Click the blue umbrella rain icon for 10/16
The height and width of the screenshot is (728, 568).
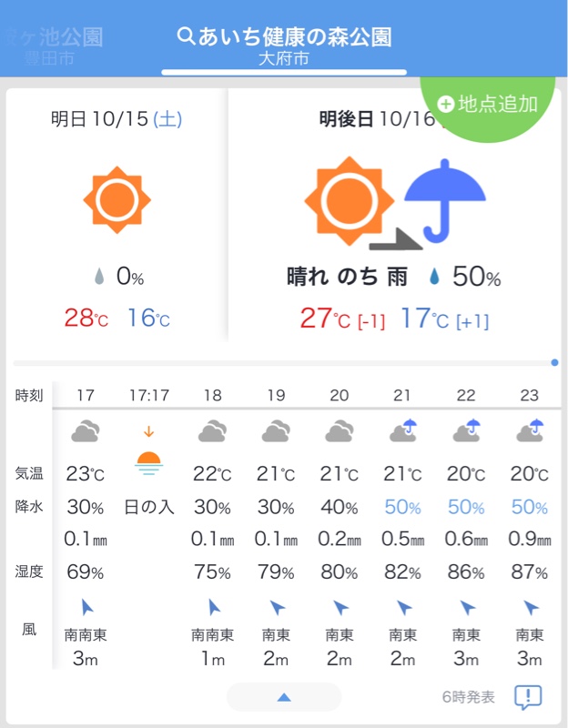pyautogui.click(x=445, y=201)
